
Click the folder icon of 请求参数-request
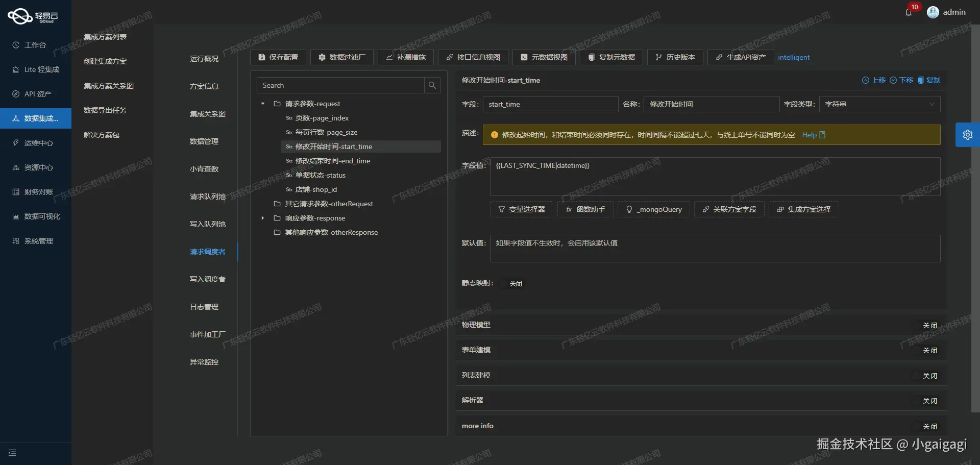point(277,104)
